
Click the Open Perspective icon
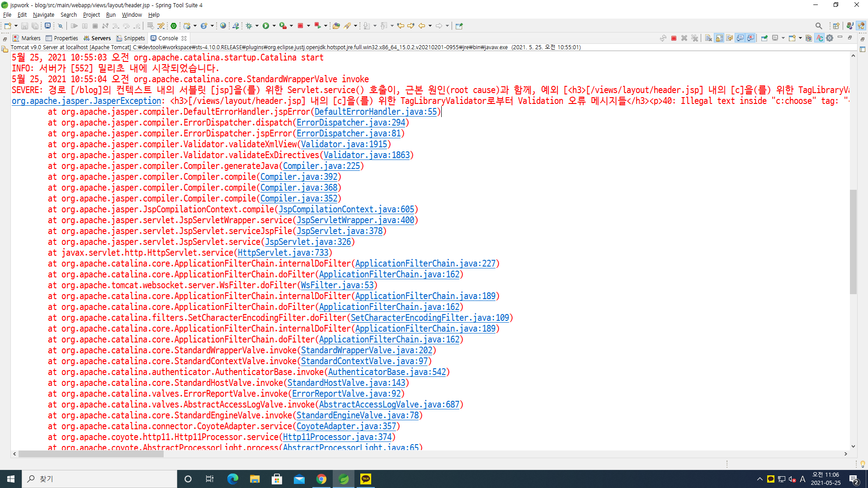[x=836, y=26]
